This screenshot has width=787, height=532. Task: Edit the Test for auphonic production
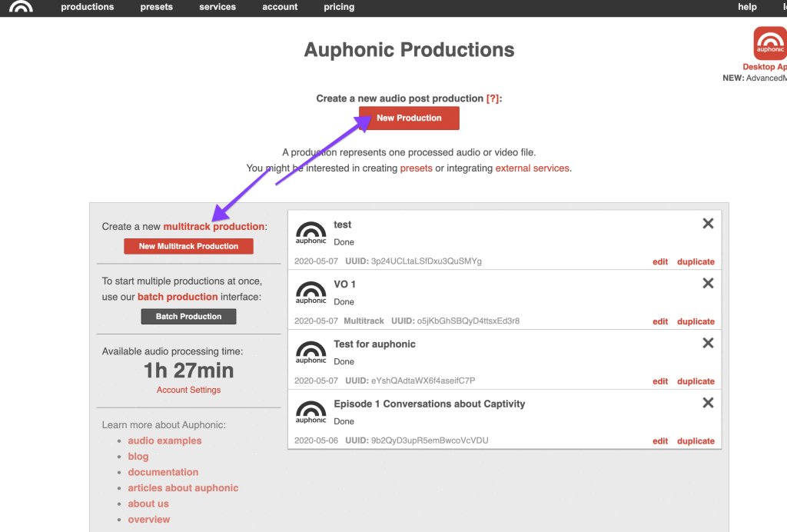coord(660,381)
